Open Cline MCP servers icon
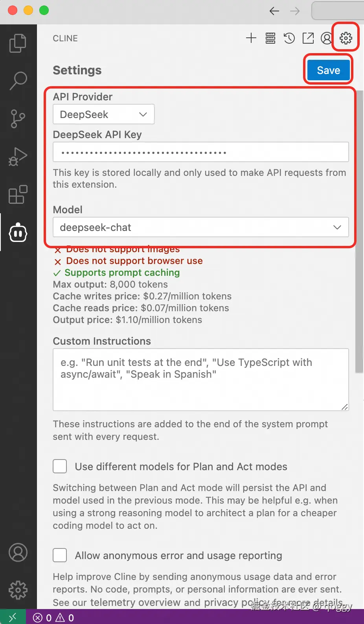364x624 pixels. (270, 38)
